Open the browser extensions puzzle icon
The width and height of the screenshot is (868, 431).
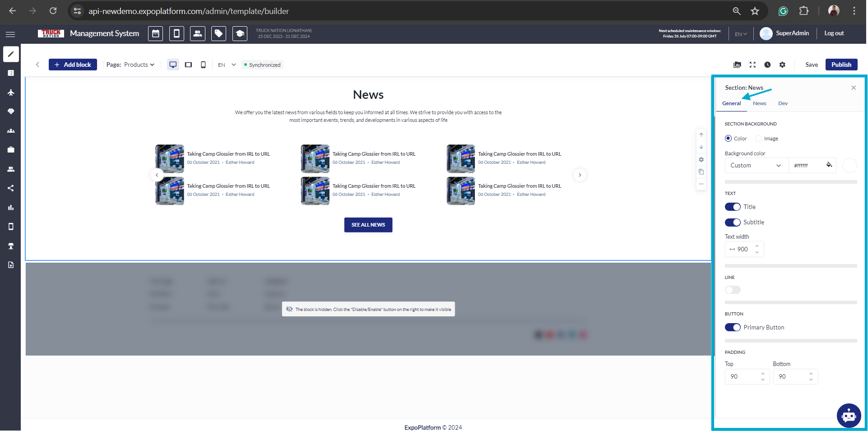804,11
